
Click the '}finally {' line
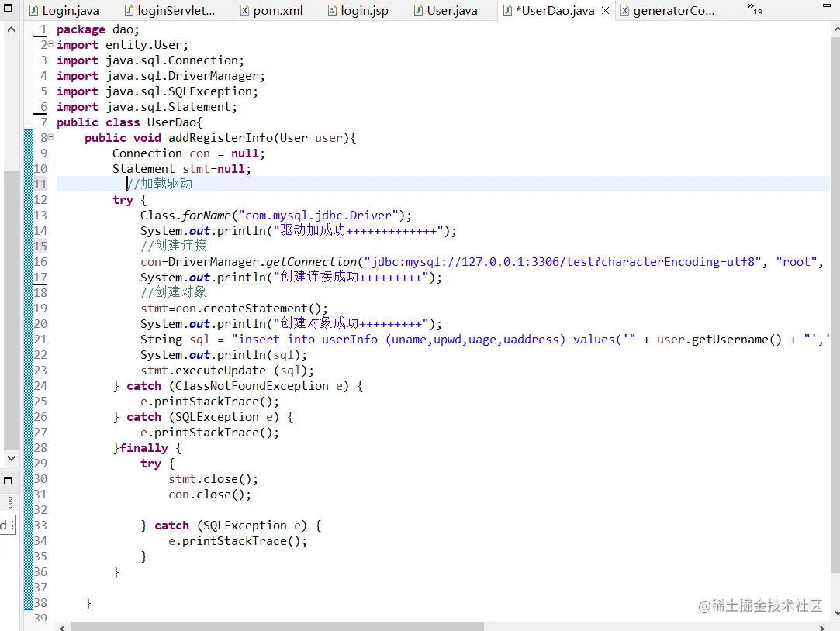(x=147, y=449)
